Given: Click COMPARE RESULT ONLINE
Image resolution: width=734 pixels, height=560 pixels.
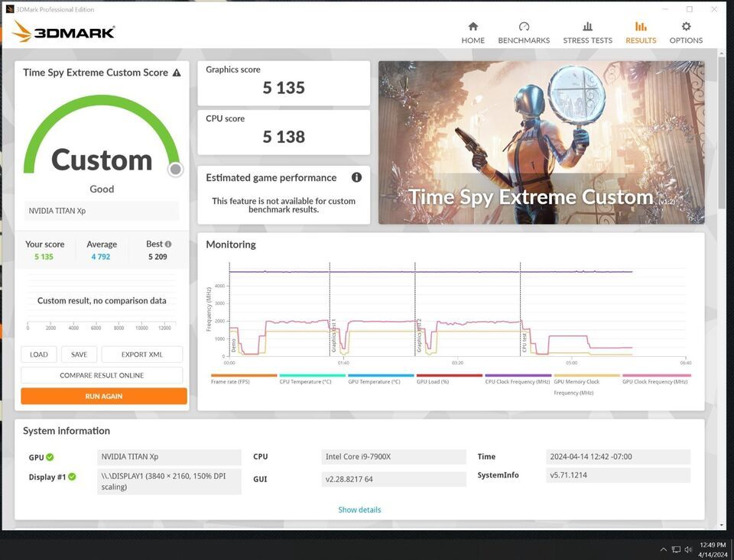Looking at the screenshot, I should [102, 375].
